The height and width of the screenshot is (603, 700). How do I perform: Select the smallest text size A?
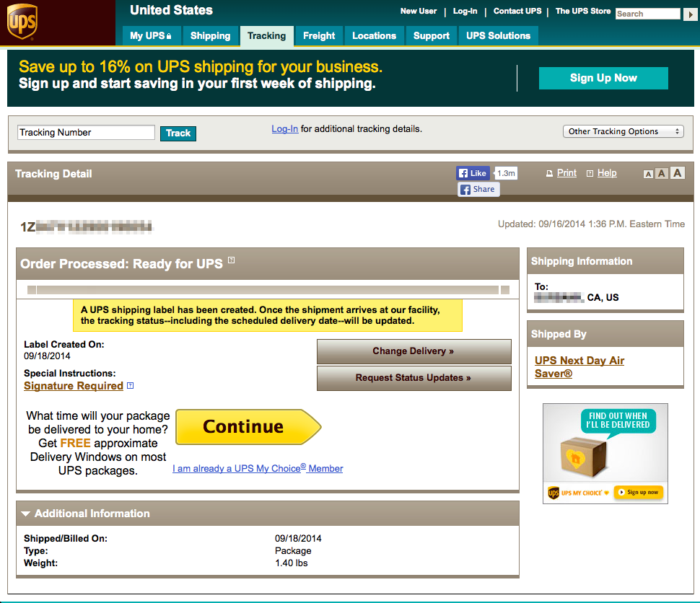[648, 174]
